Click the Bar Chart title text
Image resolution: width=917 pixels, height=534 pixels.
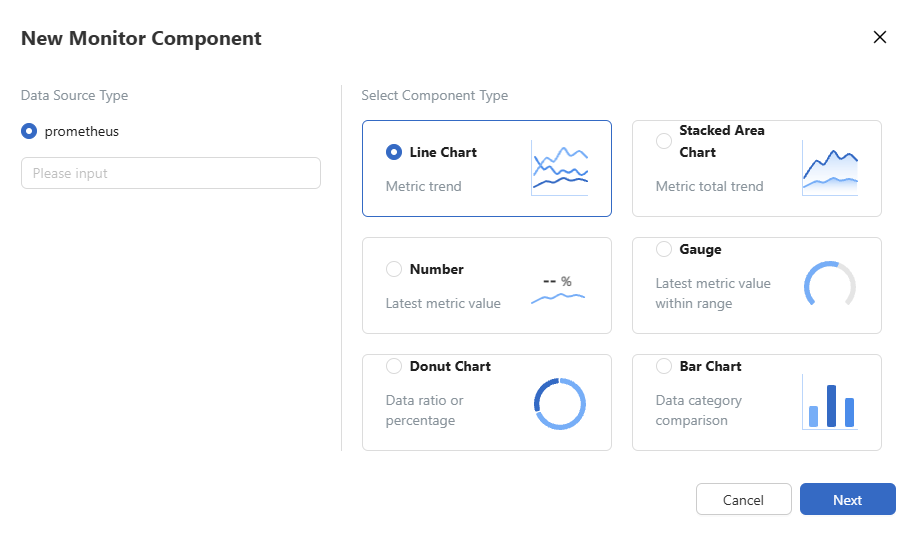click(x=711, y=366)
